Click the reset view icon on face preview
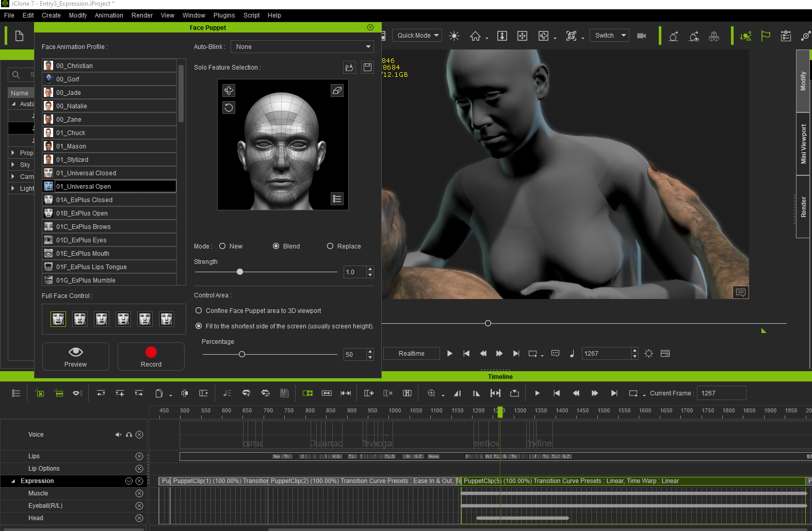The width and height of the screenshot is (812, 531). click(x=229, y=107)
